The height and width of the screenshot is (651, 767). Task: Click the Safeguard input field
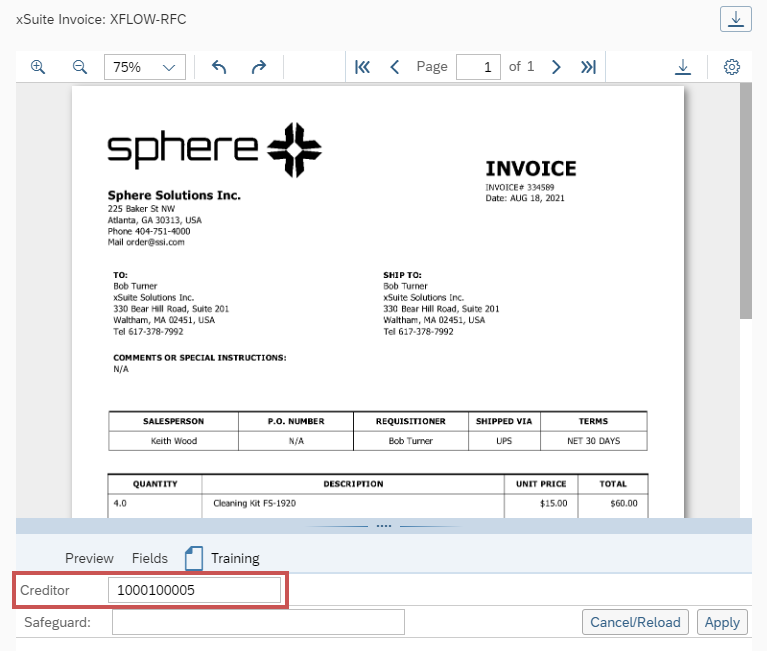pyautogui.click(x=258, y=622)
